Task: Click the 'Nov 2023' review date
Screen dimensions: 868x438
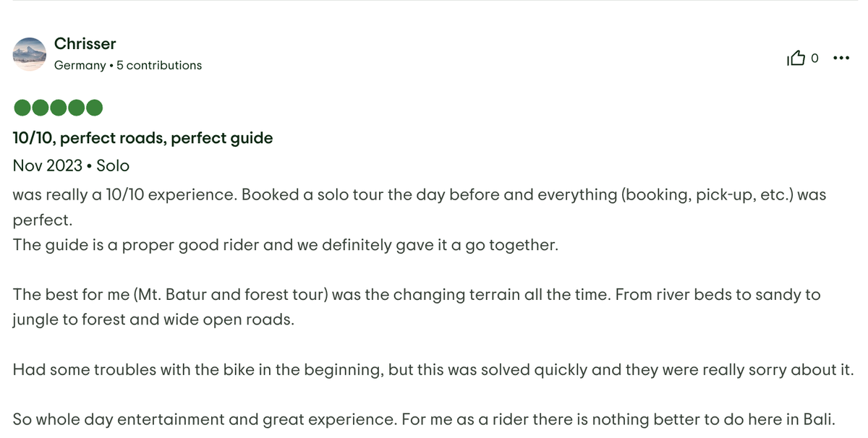Action: tap(48, 166)
